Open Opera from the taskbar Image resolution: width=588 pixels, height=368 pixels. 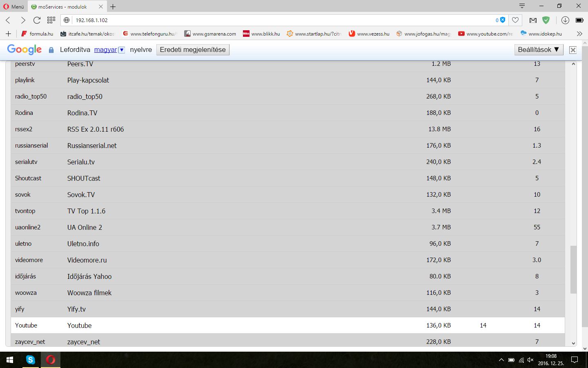click(51, 360)
